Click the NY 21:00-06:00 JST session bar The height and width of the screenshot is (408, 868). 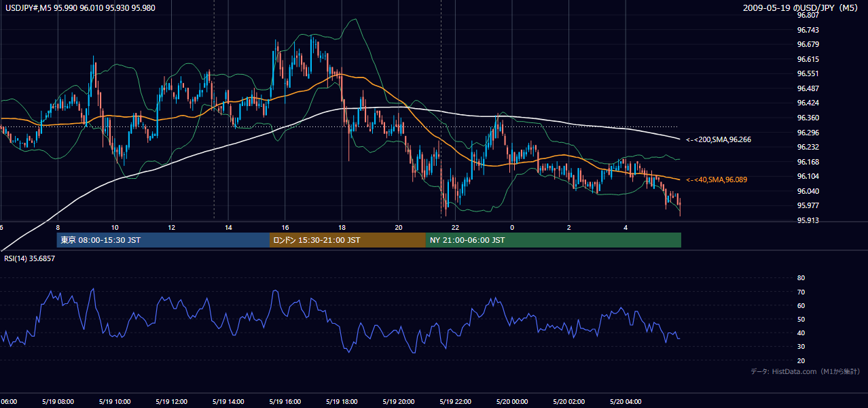(554, 240)
